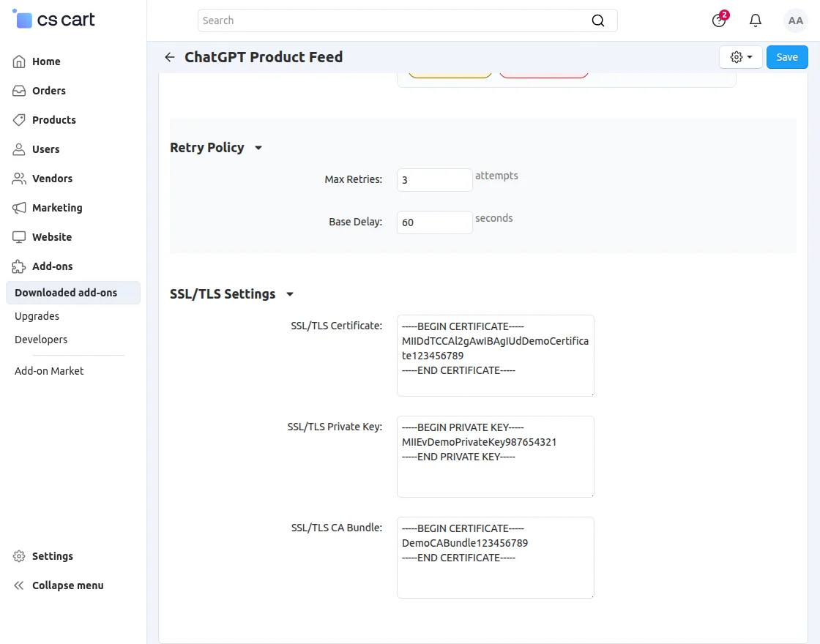Viewport: 820px width, 644px height.
Task: Open the Upgrades page
Action: [x=37, y=316]
